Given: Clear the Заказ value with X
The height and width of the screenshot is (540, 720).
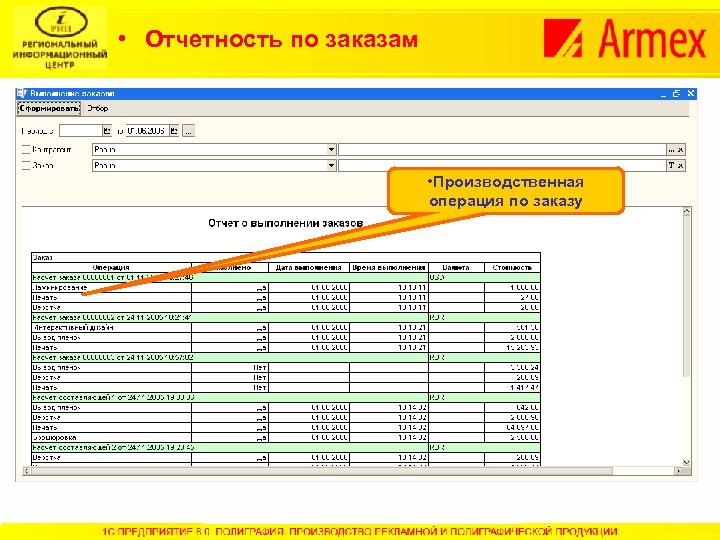Looking at the screenshot, I should pos(681,166).
